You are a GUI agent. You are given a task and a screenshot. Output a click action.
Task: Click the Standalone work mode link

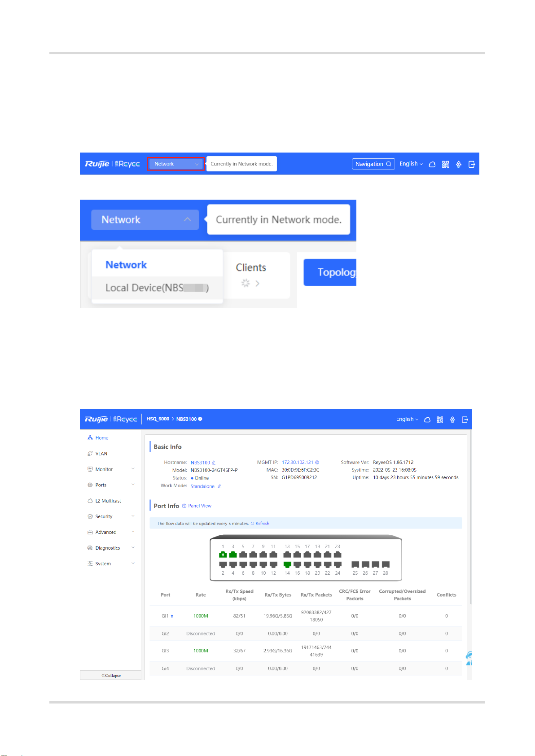202,486
